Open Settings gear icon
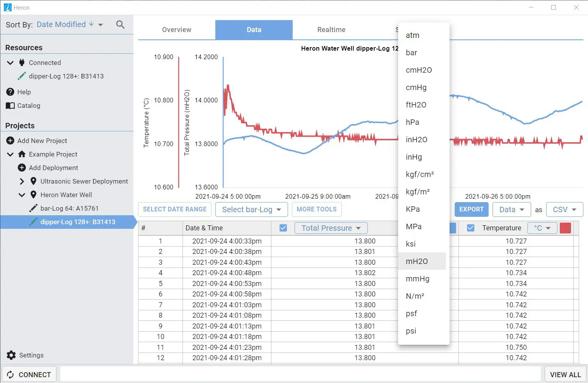The image size is (588, 383). pyautogui.click(x=12, y=355)
